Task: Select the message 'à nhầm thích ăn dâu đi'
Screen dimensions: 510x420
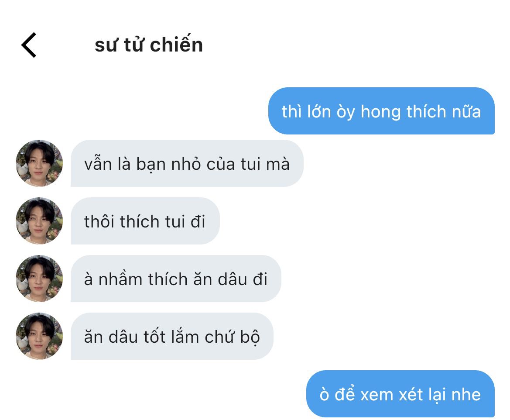Action: click(x=176, y=279)
